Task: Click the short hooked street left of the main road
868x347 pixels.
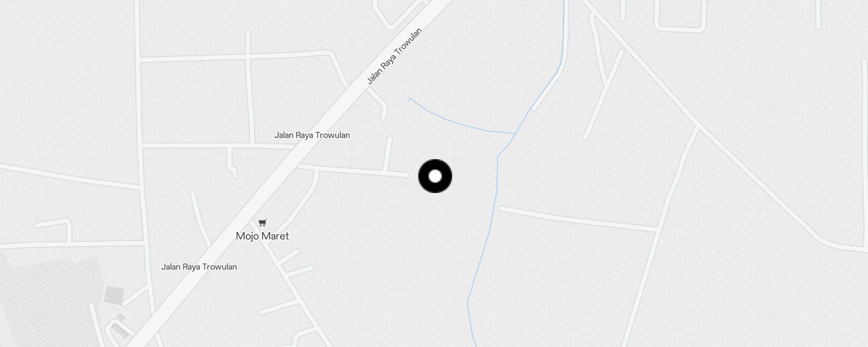Action: [x=231, y=163]
